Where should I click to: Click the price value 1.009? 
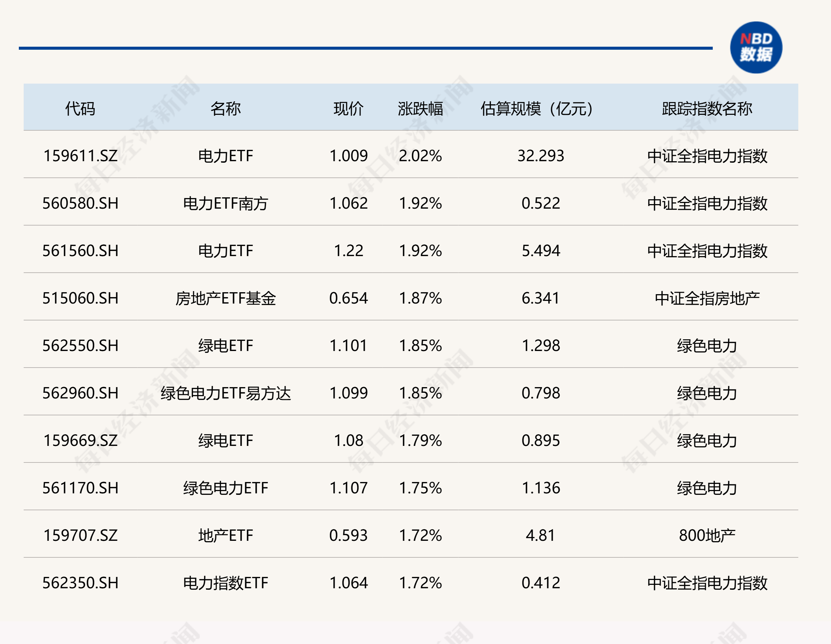coord(348,156)
